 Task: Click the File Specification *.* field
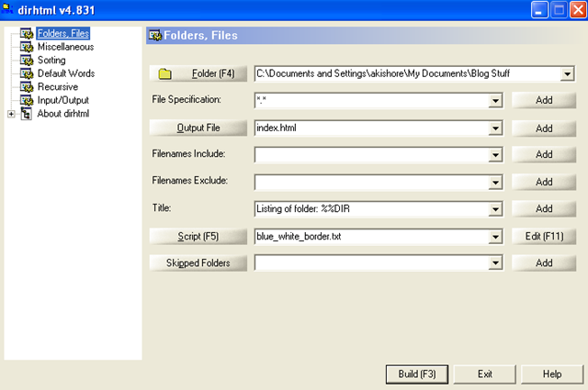[371, 100]
